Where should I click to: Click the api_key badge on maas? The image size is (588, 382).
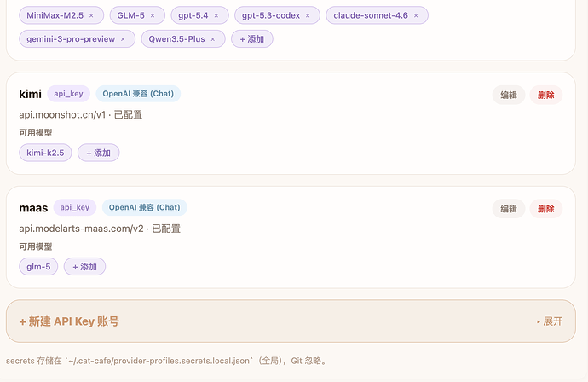point(75,207)
